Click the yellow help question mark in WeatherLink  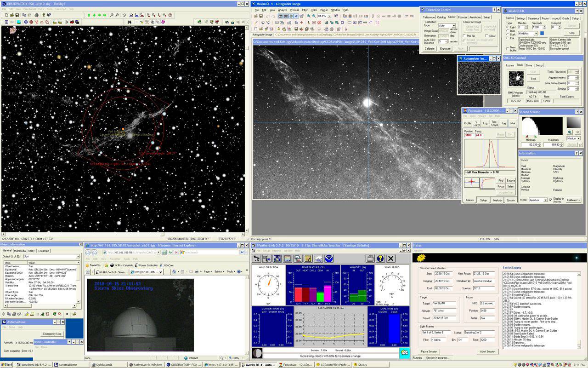pyautogui.click(x=380, y=259)
